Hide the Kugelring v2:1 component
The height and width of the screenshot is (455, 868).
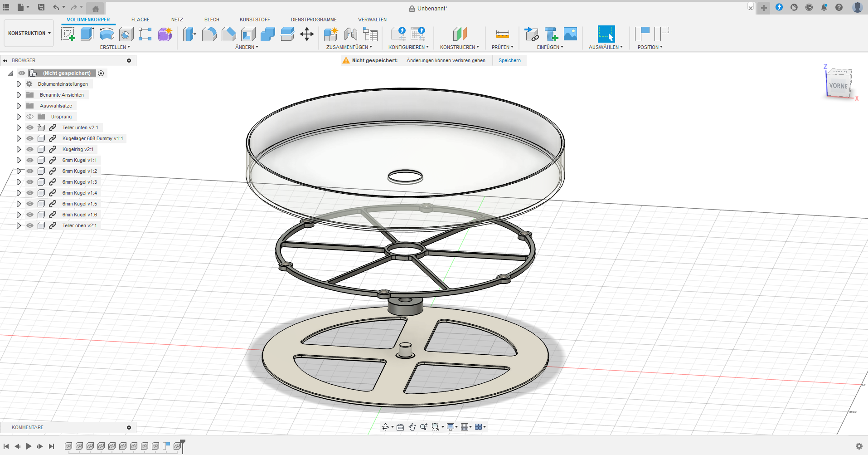(30, 149)
